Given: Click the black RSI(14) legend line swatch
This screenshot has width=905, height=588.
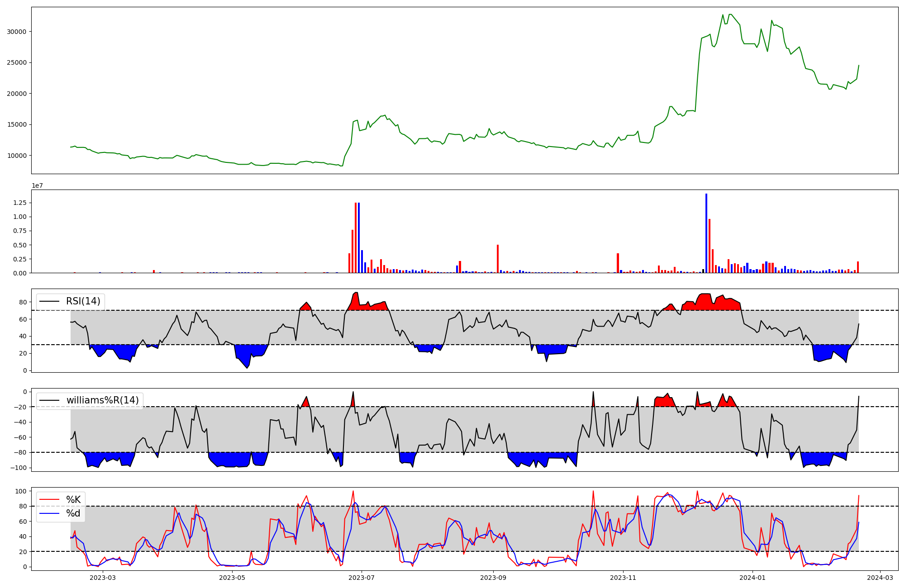Looking at the screenshot, I should pyautogui.click(x=49, y=302).
